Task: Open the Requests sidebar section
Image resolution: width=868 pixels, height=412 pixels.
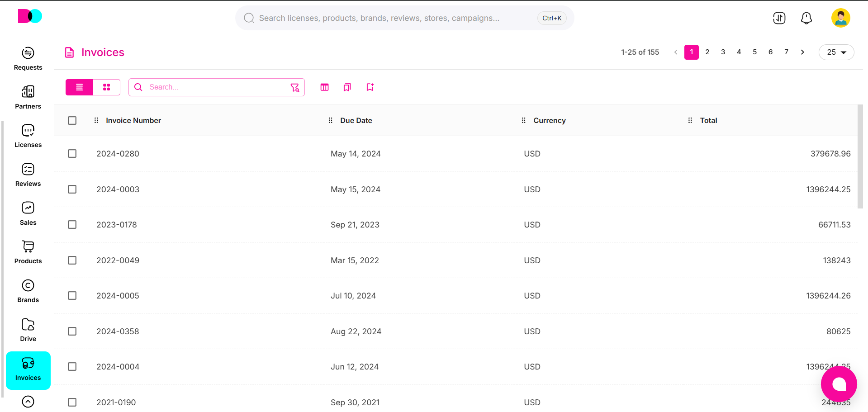Action: point(28,59)
